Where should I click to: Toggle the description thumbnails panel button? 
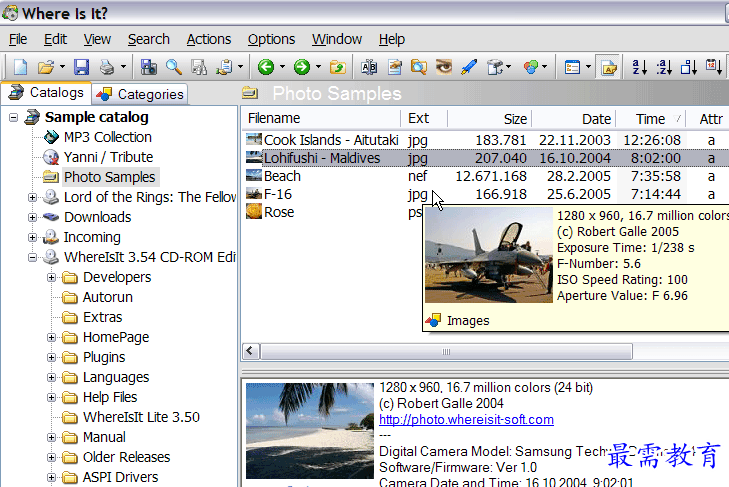pos(609,67)
